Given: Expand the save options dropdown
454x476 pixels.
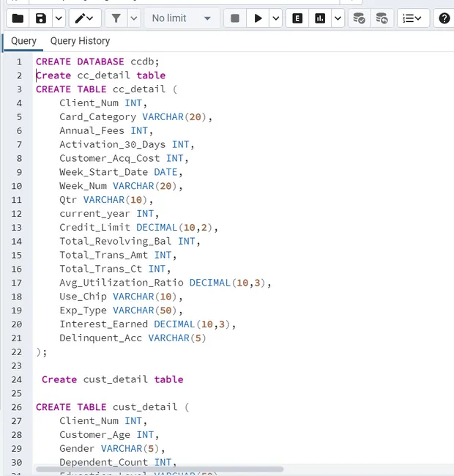Looking at the screenshot, I should [x=59, y=18].
